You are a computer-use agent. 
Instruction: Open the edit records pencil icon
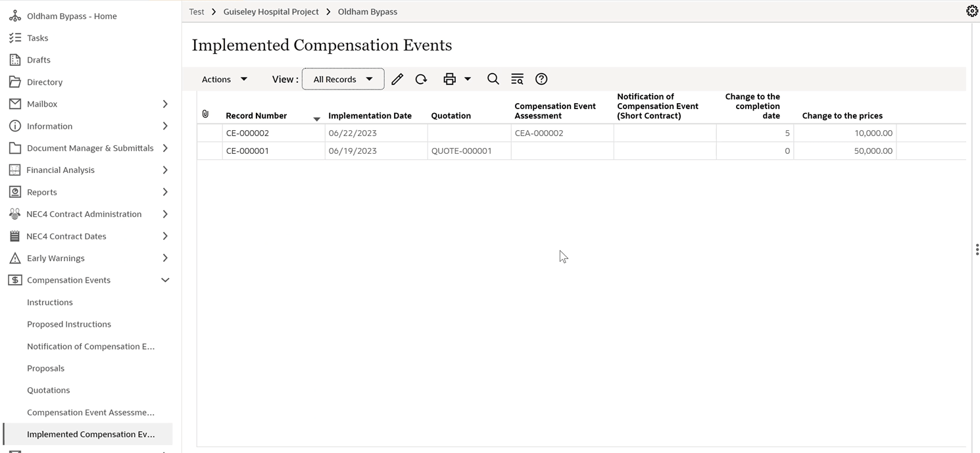point(397,78)
